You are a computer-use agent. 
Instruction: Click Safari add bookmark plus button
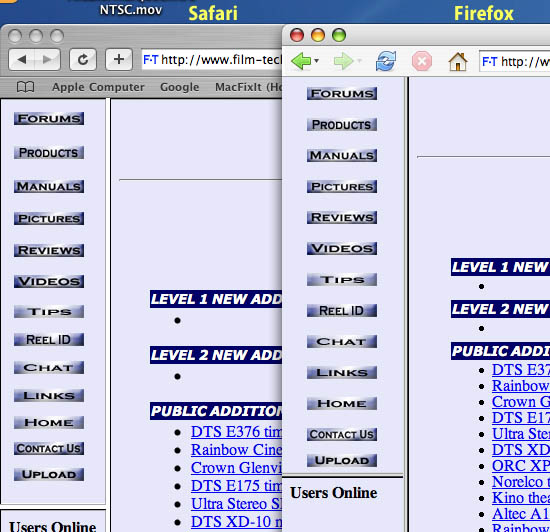click(119, 59)
